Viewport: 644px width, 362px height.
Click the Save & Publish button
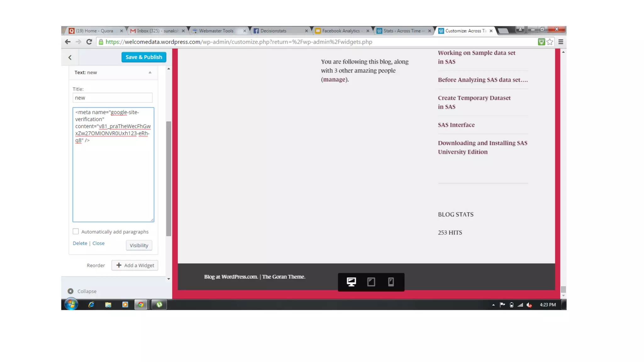pos(144,57)
